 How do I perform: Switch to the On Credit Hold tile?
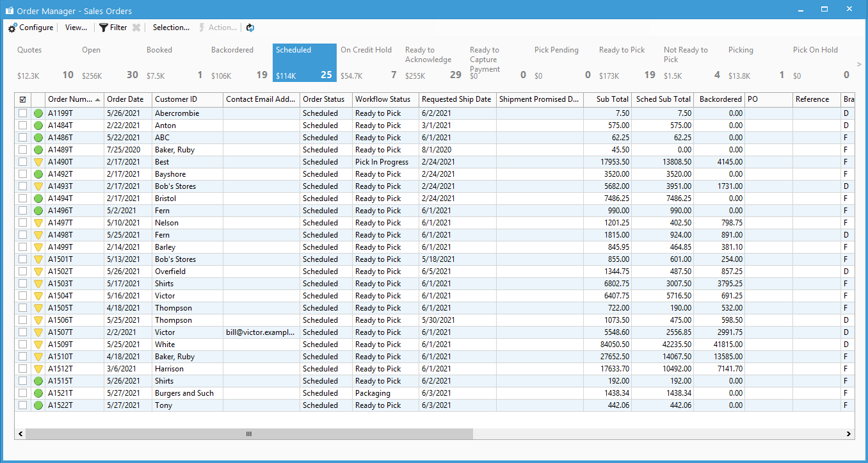[369, 63]
